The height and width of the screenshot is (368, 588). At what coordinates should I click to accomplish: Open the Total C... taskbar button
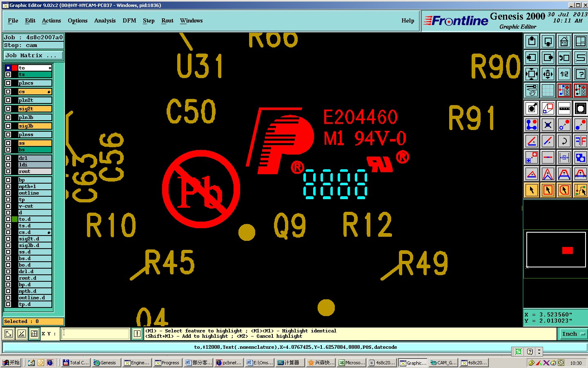pyautogui.click(x=76, y=363)
